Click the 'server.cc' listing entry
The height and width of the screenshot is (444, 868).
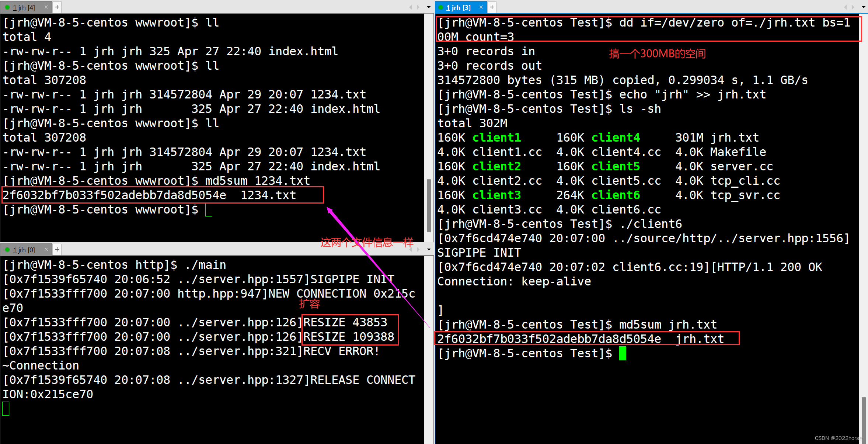(742, 166)
